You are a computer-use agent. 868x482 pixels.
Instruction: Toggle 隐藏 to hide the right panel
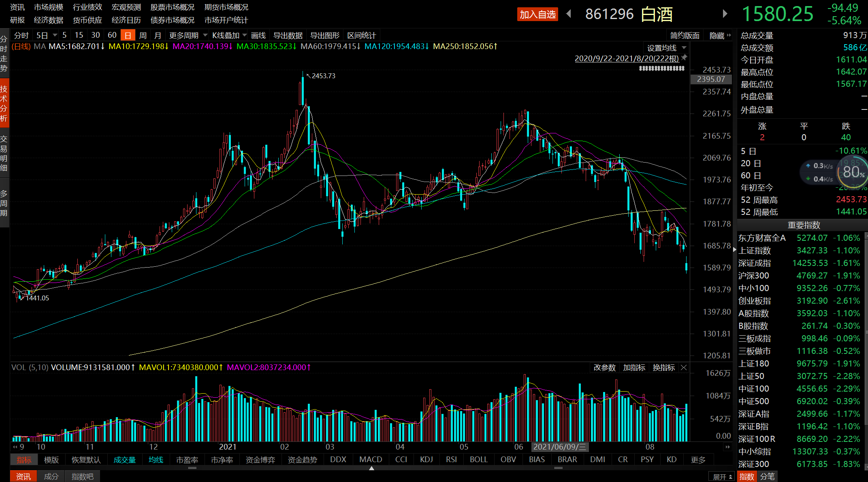717,35
